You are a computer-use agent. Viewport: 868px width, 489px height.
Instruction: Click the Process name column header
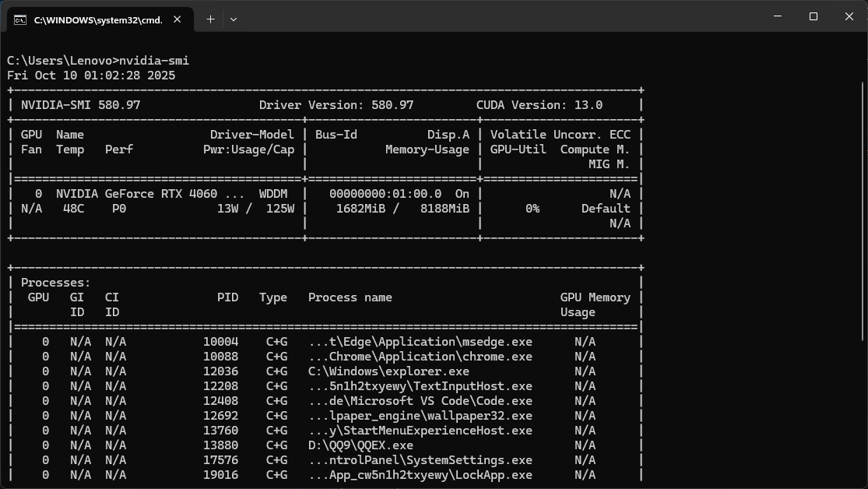(350, 298)
